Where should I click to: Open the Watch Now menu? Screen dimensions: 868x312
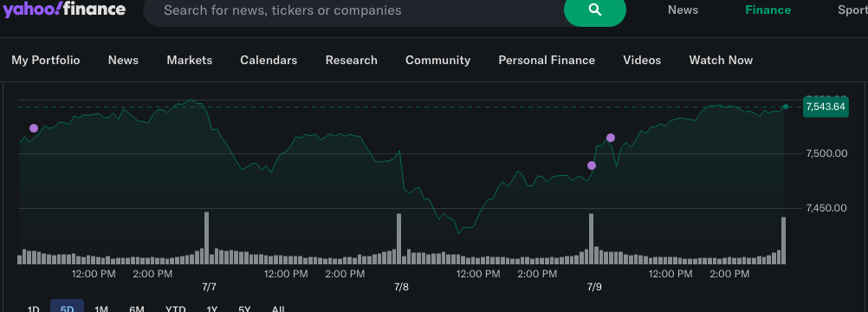[721, 60]
